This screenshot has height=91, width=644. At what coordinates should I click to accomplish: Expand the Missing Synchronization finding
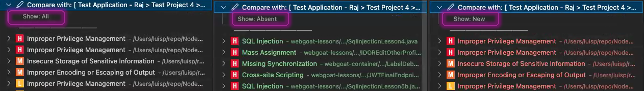point(224,64)
